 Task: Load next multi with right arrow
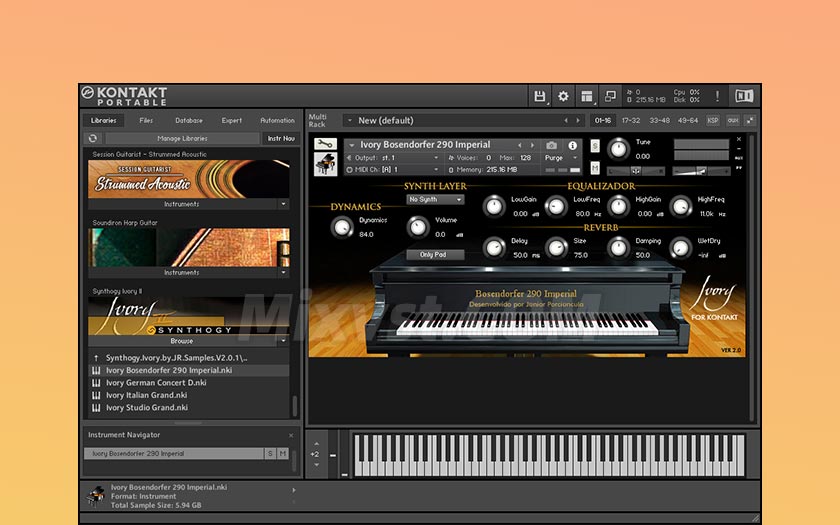(x=578, y=121)
